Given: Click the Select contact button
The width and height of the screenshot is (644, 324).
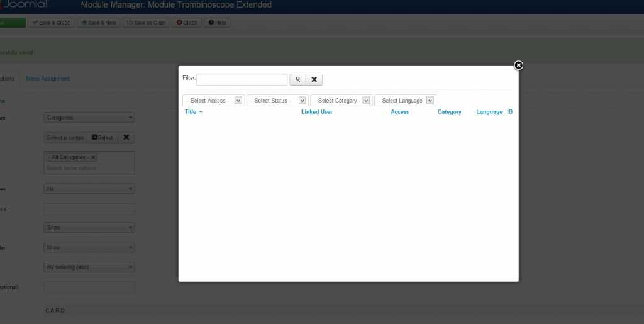Looking at the screenshot, I should (x=102, y=137).
